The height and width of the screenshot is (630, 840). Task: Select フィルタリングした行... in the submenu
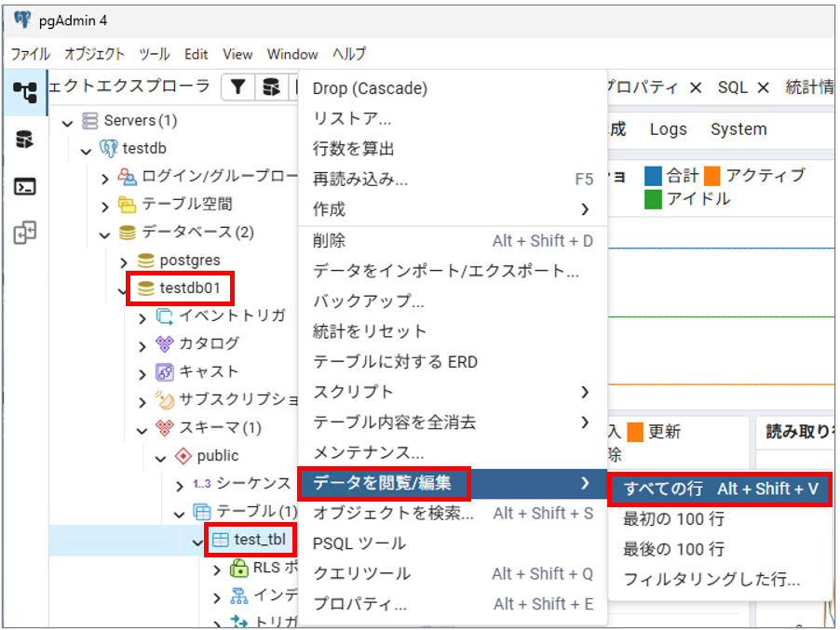720,579
